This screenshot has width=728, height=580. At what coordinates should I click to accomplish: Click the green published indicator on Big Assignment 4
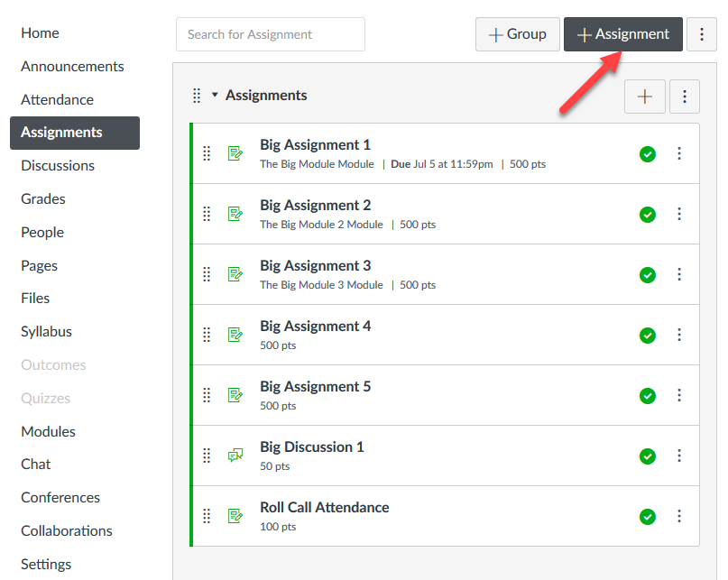click(647, 335)
